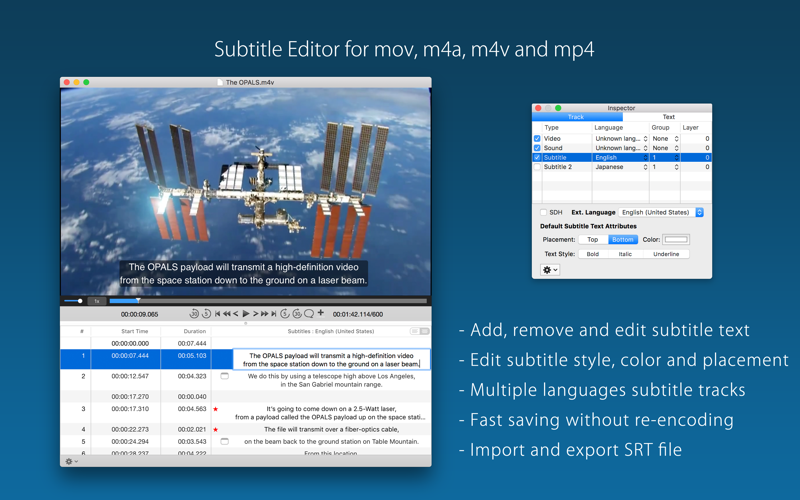Uncheck the Video track checkbox
This screenshot has height=500, width=800.
click(x=537, y=139)
